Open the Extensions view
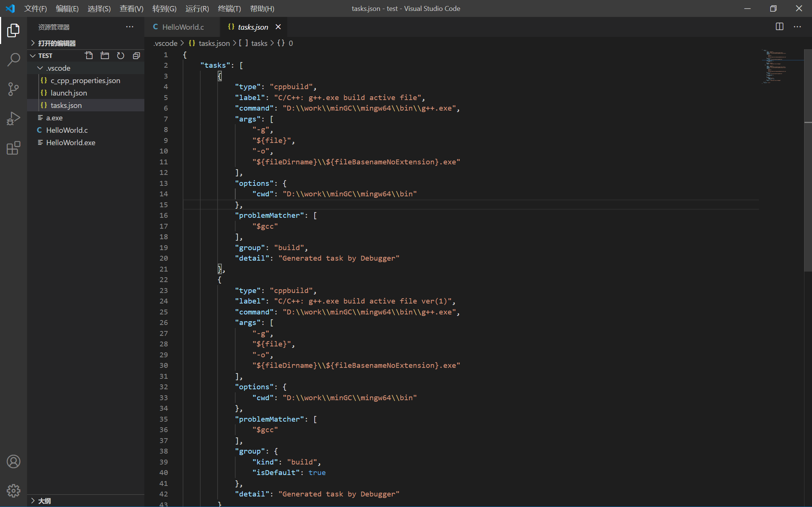This screenshot has width=812, height=507. pyautogui.click(x=14, y=148)
